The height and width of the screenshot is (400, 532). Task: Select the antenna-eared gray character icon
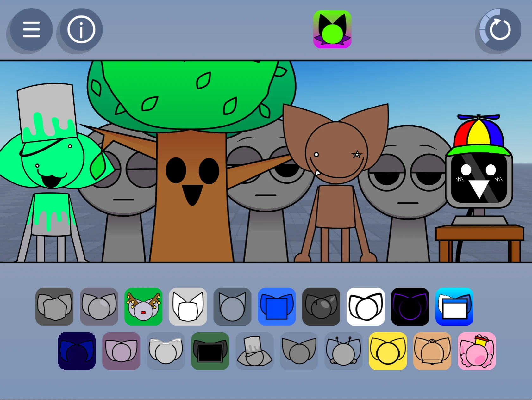tap(343, 351)
